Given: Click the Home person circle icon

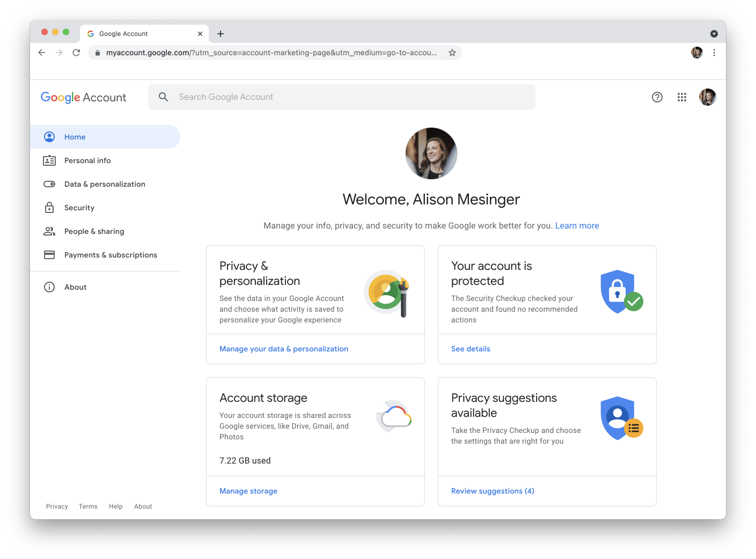Looking at the screenshot, I should (x=49, y=137).
